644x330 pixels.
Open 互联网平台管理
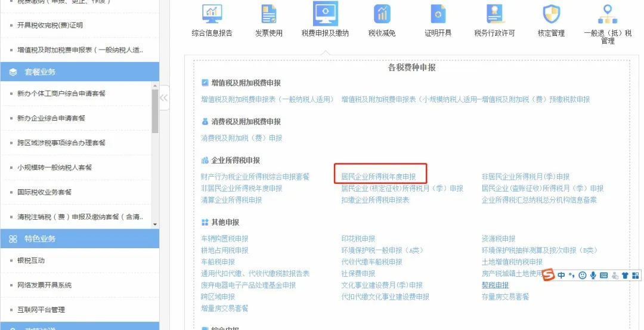pos(41,310)
